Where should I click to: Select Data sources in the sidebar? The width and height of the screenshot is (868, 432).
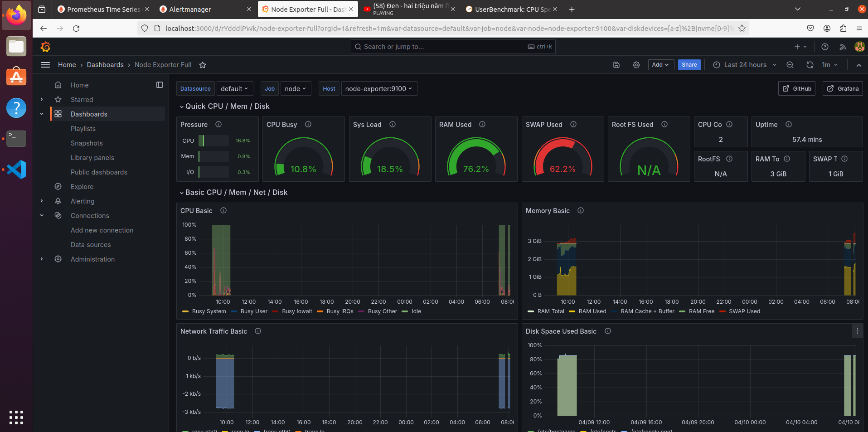(x=91, y=244)
